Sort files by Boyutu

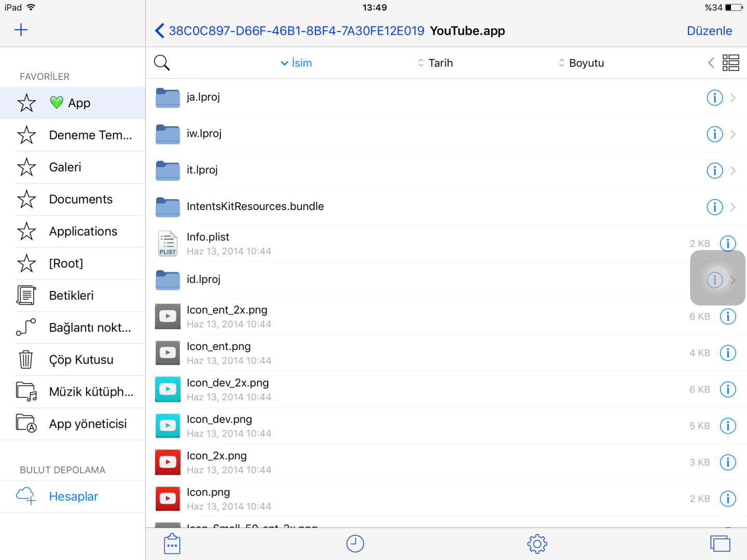click(x=581, y=63)
